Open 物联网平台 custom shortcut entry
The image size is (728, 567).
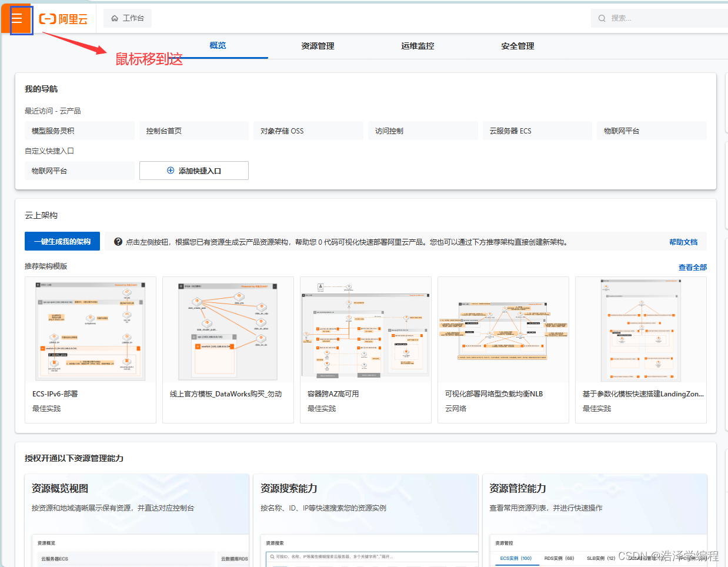79,171
